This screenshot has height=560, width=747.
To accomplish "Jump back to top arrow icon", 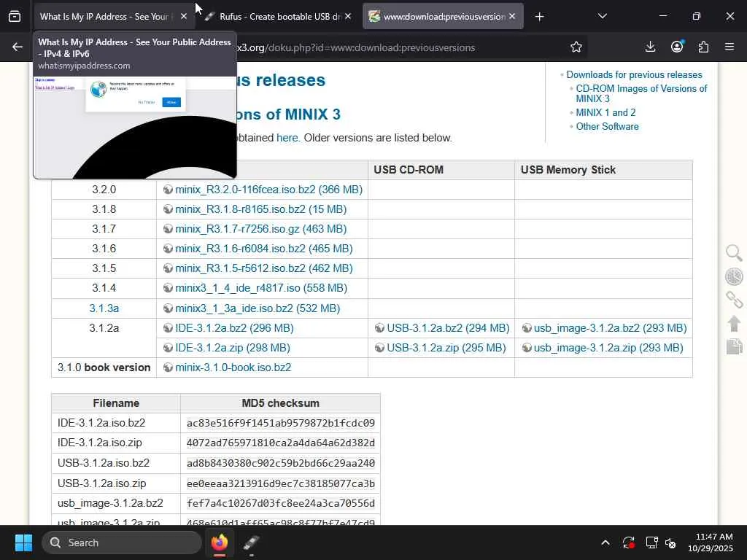I will pyautogui.click(x=734, y=323).
